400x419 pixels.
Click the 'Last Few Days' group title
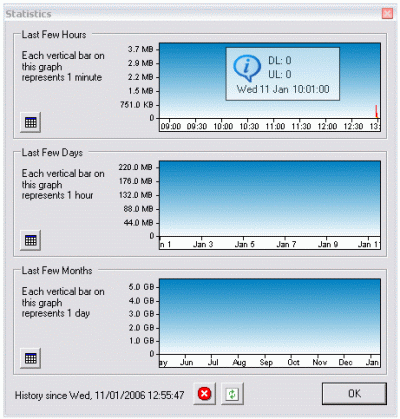[52, 153]
